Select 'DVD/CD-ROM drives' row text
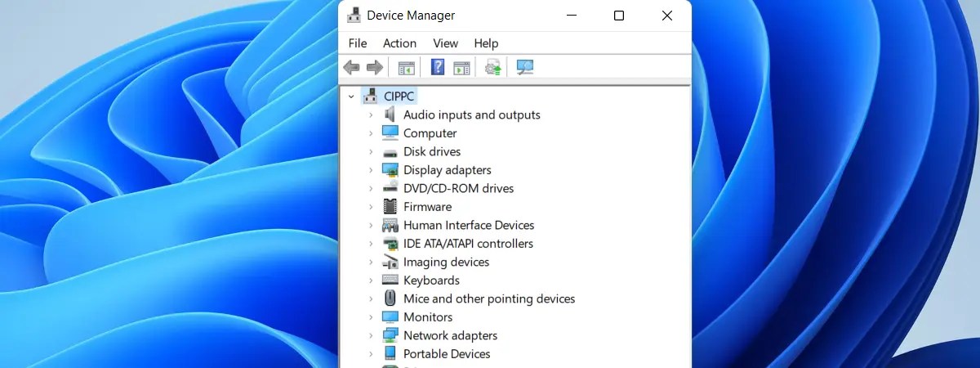The width and height of the screenshot is (980, 368). pyautogui.click(x=459, y=189)
